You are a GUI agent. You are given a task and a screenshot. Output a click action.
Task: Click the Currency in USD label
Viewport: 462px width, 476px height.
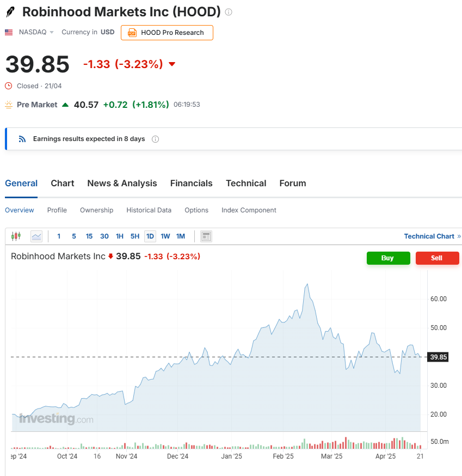pyautogui.click(x=88, y=32)
